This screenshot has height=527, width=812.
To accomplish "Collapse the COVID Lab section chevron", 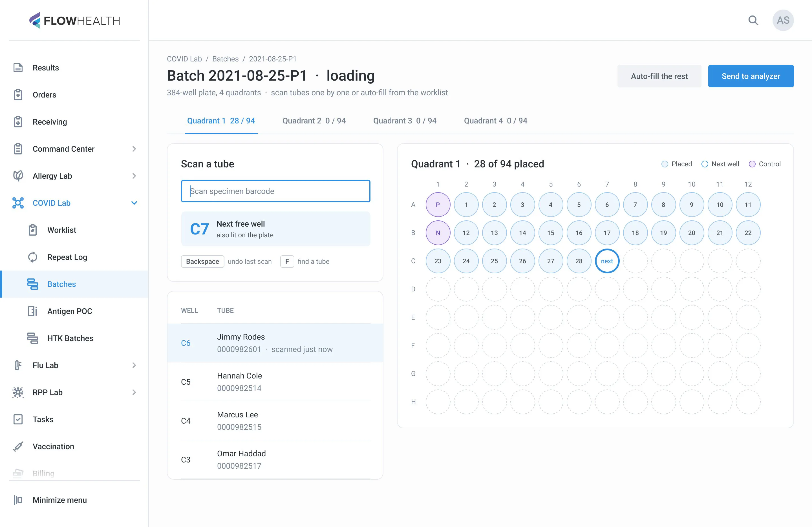I will tap(134, 203).
